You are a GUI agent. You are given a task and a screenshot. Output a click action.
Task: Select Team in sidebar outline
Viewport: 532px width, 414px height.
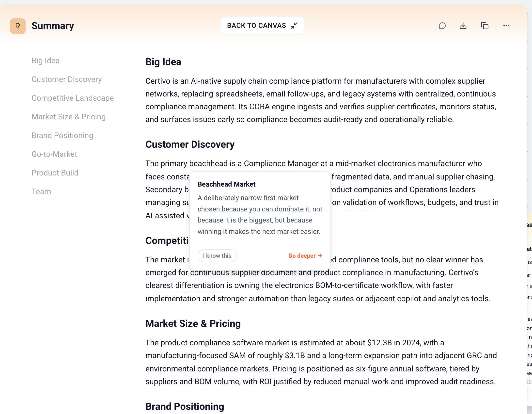point(41,191)
